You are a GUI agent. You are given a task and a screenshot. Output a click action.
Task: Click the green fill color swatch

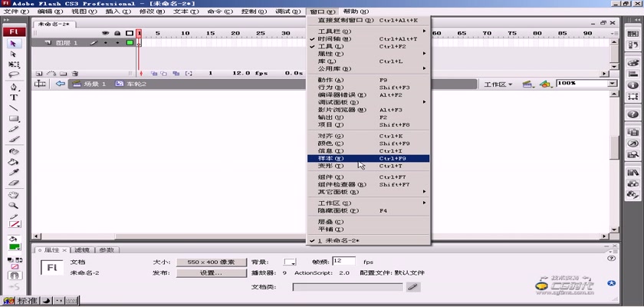(x=15, y=247)
